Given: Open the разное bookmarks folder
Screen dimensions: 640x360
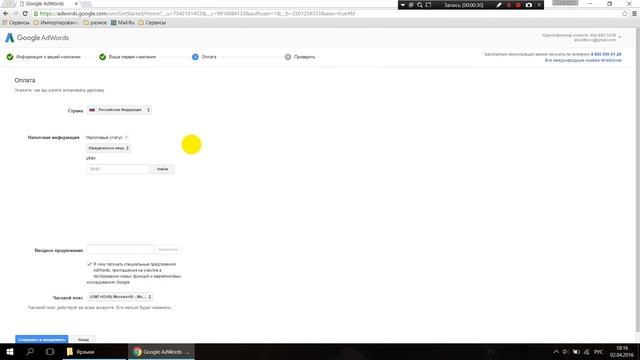Looking at the screenshot, I should click(95, 23).
